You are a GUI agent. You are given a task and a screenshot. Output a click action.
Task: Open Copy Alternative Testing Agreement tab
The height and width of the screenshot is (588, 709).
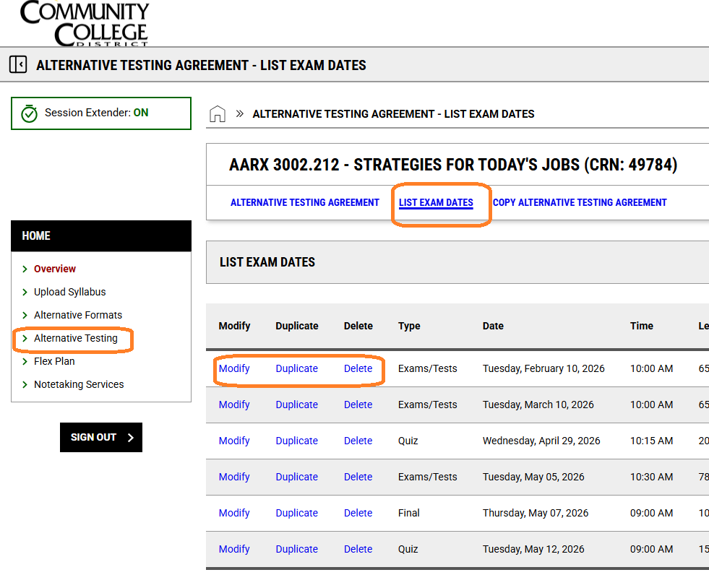point(580,202)
